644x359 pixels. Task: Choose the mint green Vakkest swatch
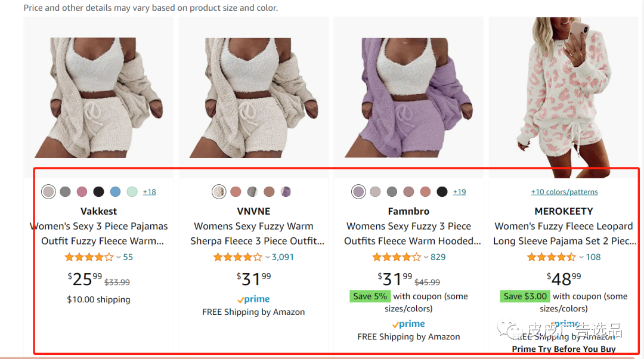point(132,192)
